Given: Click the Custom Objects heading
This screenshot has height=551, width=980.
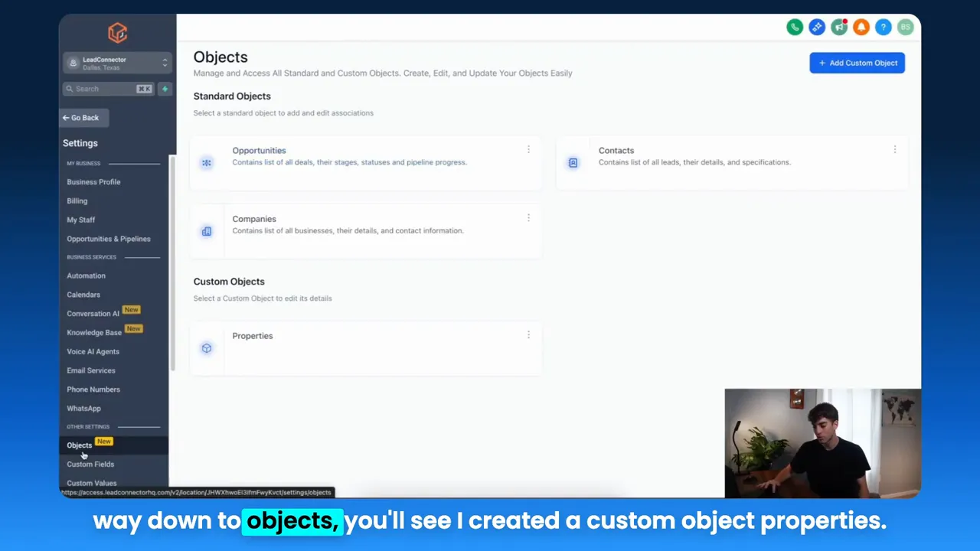Looking at the screenshot, I should 229,282.
